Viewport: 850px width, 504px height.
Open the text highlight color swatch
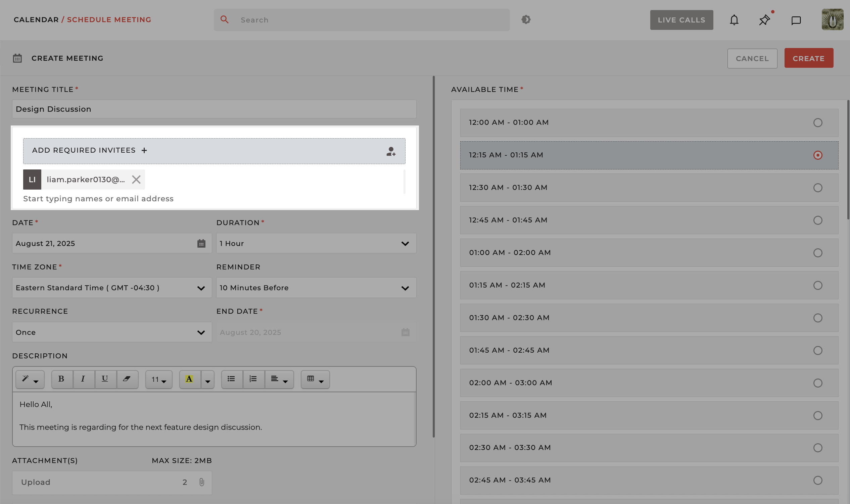(x=190, y=379)
